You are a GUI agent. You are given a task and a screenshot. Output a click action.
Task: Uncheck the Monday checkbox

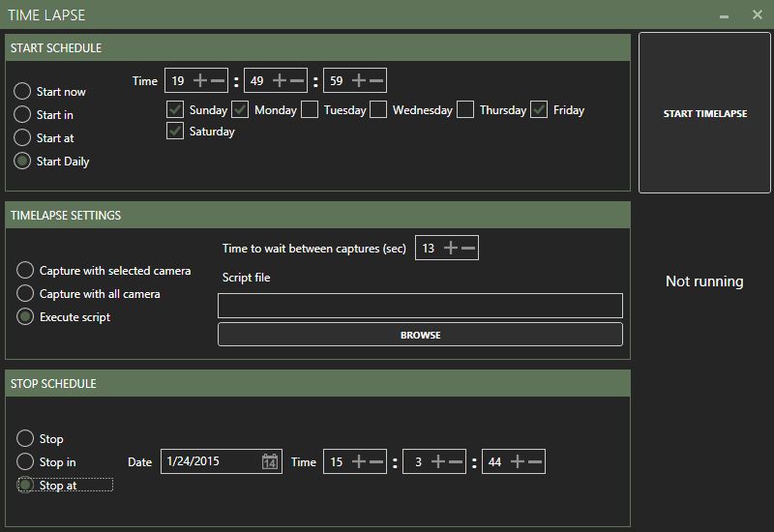coord(240,109)
